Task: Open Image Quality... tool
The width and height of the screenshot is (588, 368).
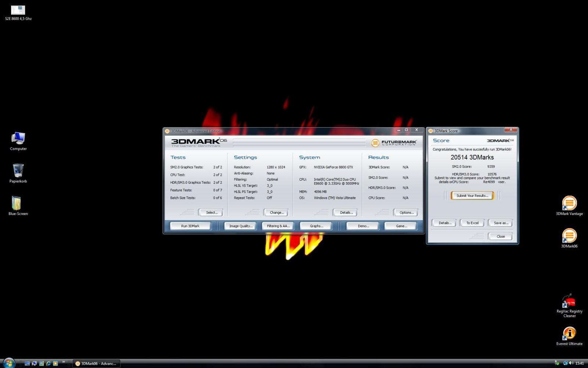Action: (241, 226)
